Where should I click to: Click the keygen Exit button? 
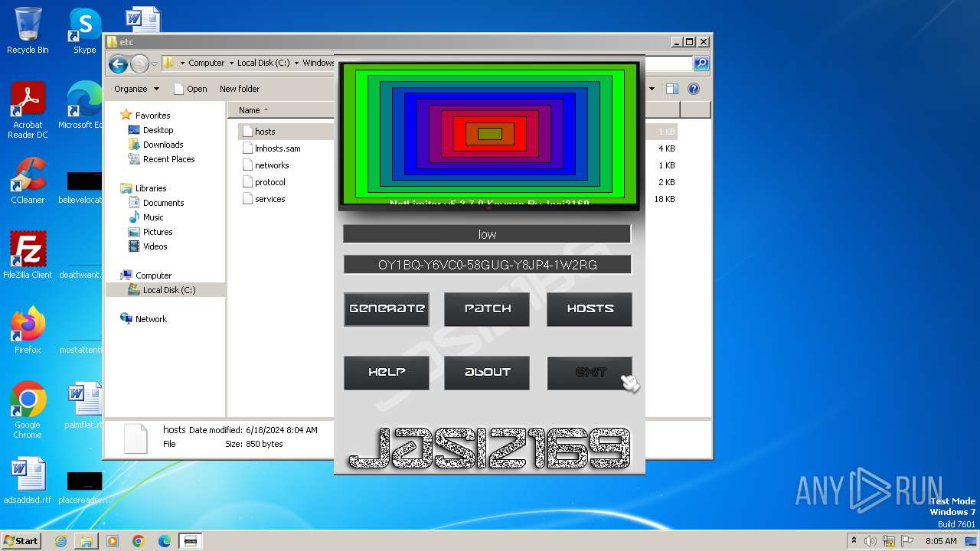pyautogui.click(x=590, y=373)
